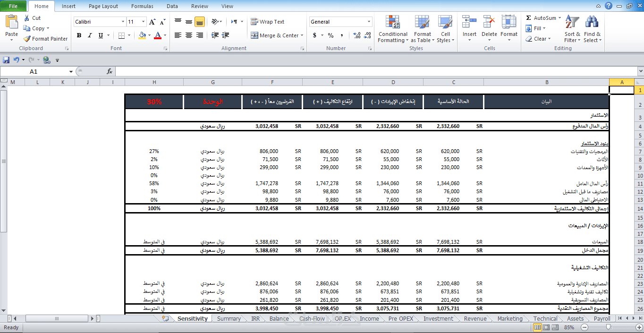Viewport: 644px width, 333px height.
Task: Toggle Underline formatting
Action: (x=101, y=35)
